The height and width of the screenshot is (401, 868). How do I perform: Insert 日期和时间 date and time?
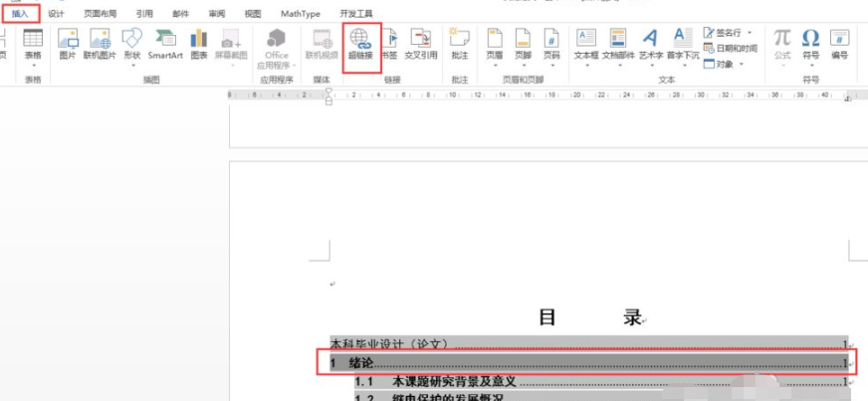click(731, 49)
